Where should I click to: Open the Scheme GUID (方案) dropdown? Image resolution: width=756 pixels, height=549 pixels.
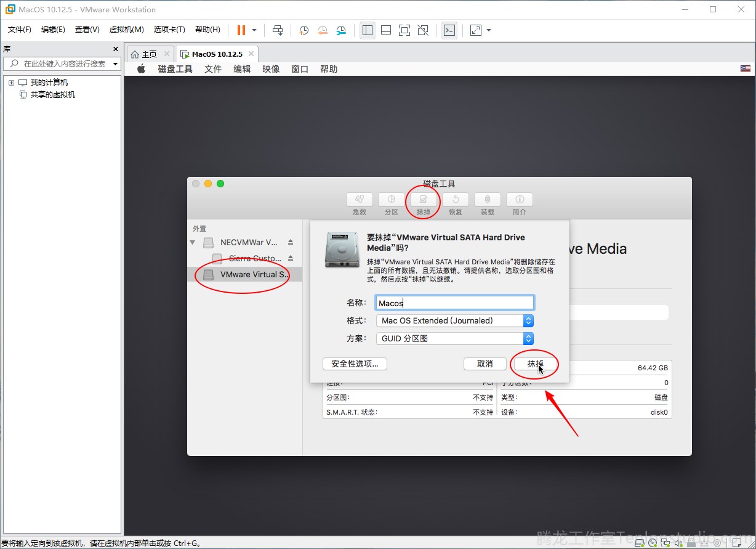pyautogui.click(x=454, y=338)
